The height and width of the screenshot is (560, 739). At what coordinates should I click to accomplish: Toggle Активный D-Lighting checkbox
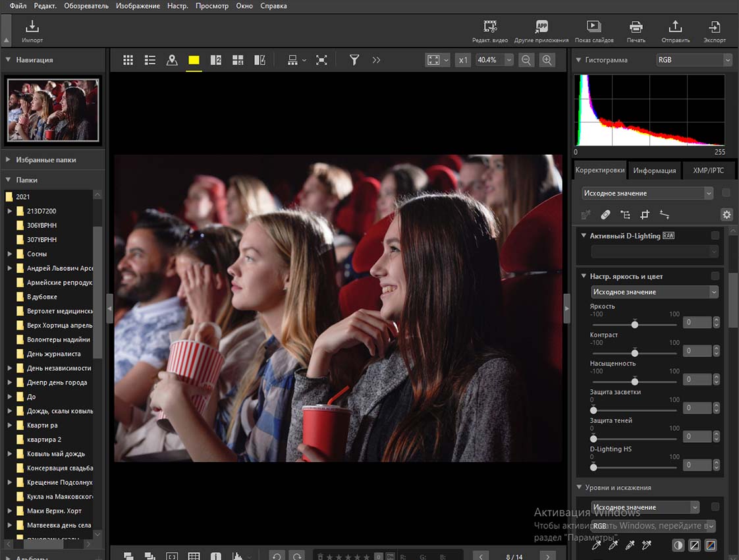(x=715, y=235)
